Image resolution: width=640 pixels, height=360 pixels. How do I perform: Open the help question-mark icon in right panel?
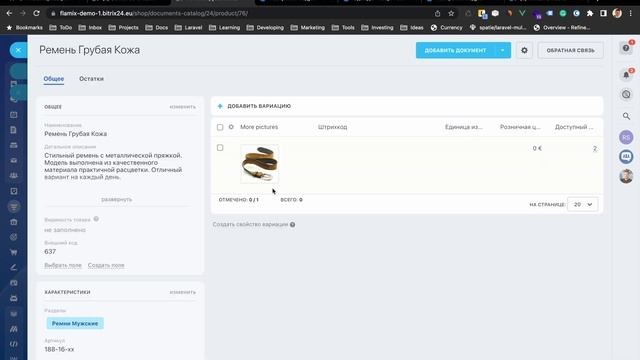(x=626, y=48)
